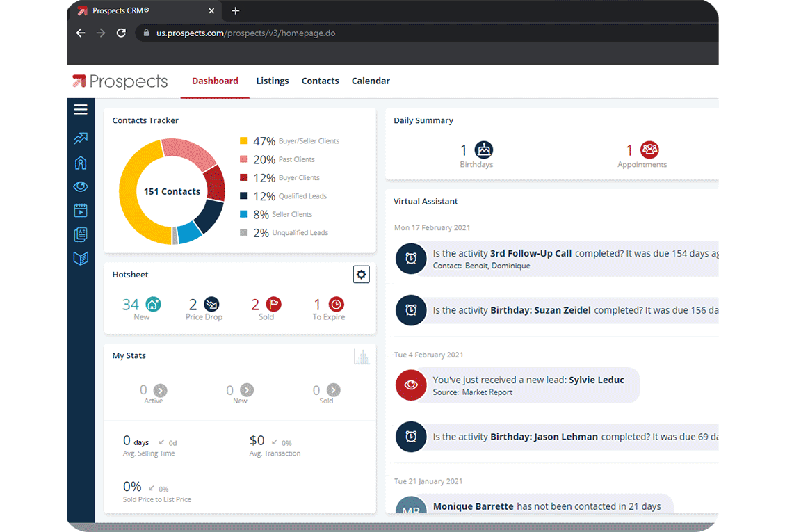Open a new browser tab
Image resolution: width=785 pixels, height=532 pixels.
235,10
